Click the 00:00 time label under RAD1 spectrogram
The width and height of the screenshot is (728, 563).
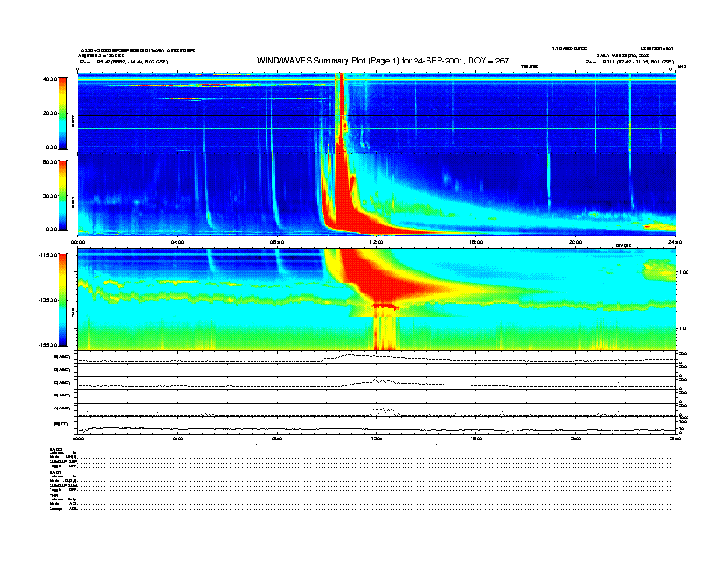click(77, 242)
